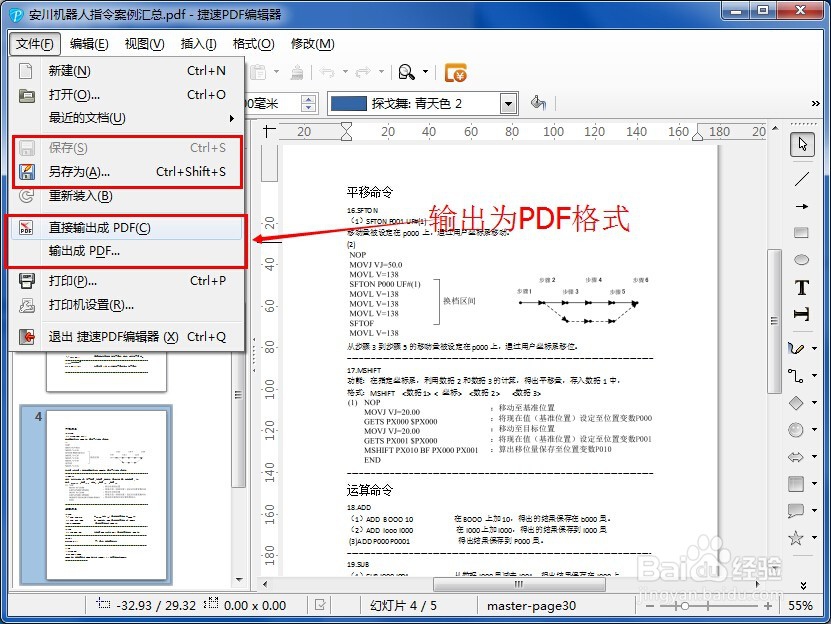Select the Ellipse shape tool
This screenshot has width=831, height=624.
pyautogui.click(x=801, y=259)
